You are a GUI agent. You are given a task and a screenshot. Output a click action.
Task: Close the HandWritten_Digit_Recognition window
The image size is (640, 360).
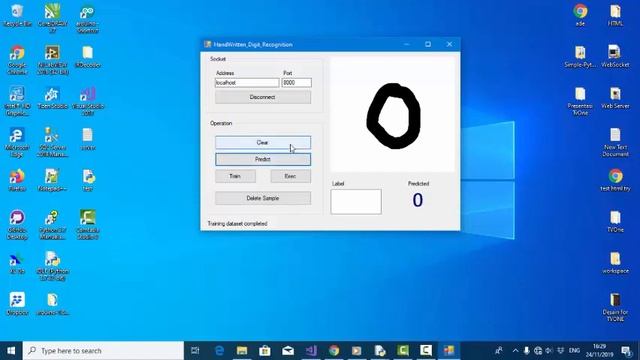(x=449, y=44)
